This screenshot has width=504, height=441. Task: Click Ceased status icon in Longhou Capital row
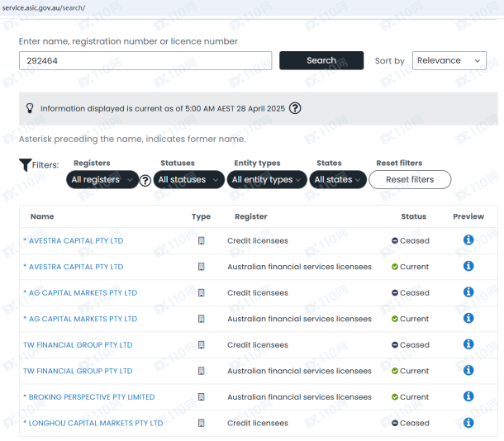coord(395,423)
